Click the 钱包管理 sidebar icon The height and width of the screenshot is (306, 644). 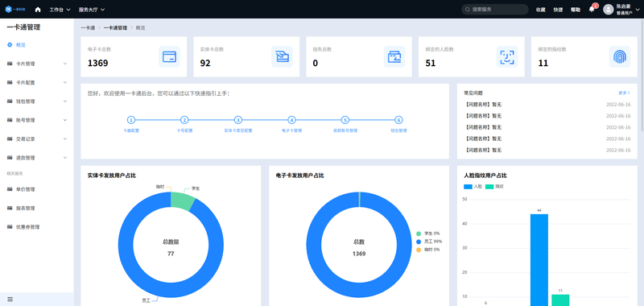click(10, 101)
